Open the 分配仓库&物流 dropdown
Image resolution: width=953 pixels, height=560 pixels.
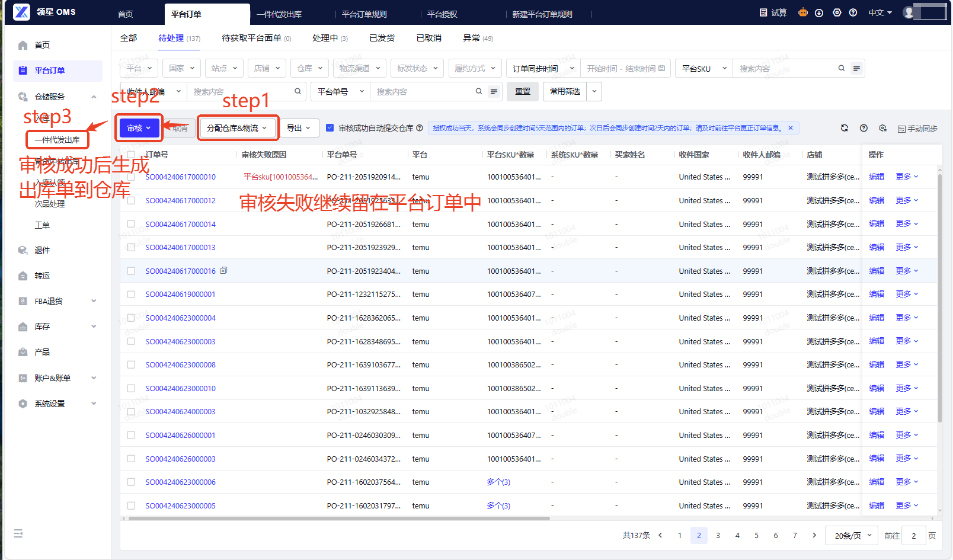pos(237,128)
